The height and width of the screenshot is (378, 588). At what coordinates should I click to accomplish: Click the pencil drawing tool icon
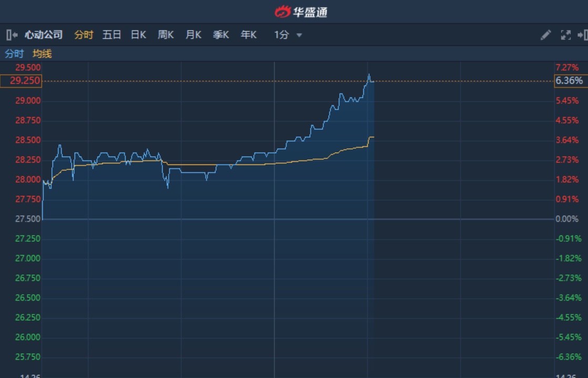coord(545,35)
